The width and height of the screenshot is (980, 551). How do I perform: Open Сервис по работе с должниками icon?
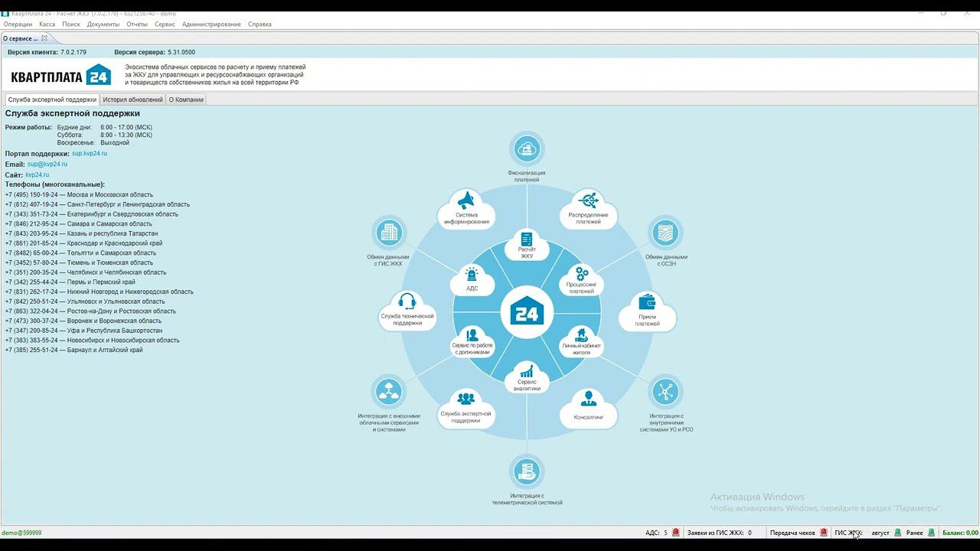click(x=472, y=335)
